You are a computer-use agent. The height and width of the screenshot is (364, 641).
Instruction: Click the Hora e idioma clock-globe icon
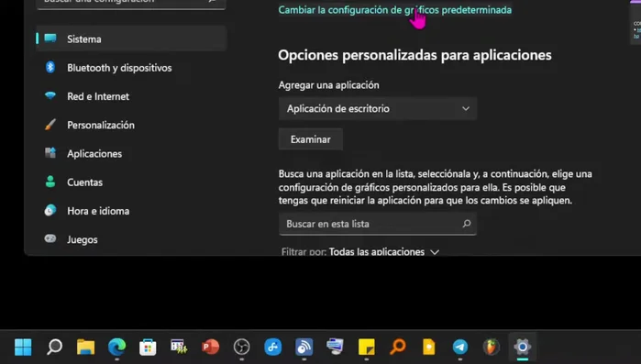point(50,210)
